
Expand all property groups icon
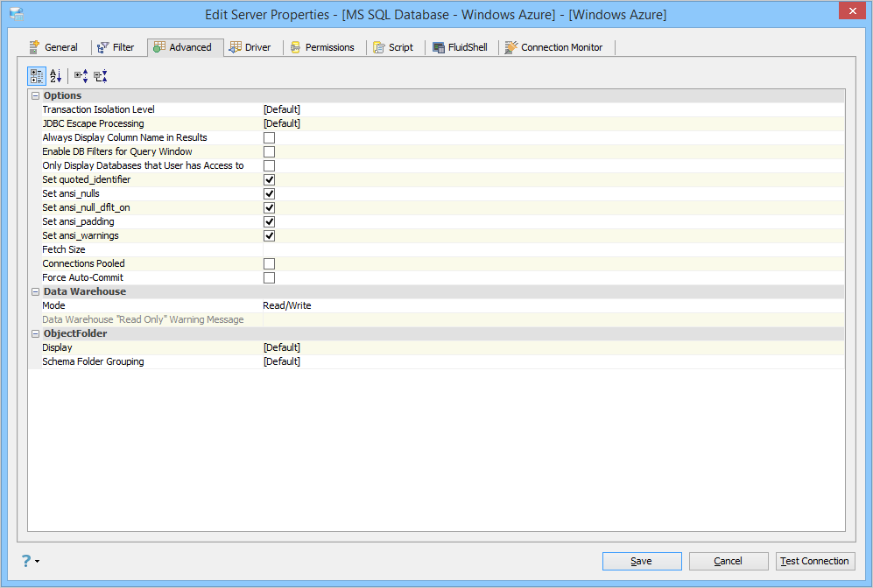(81, 76)
